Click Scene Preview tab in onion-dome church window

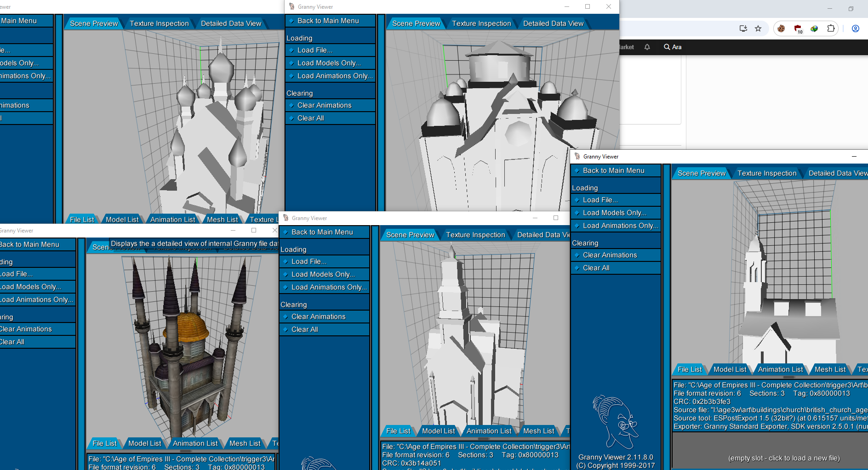(x=94, y=23)
